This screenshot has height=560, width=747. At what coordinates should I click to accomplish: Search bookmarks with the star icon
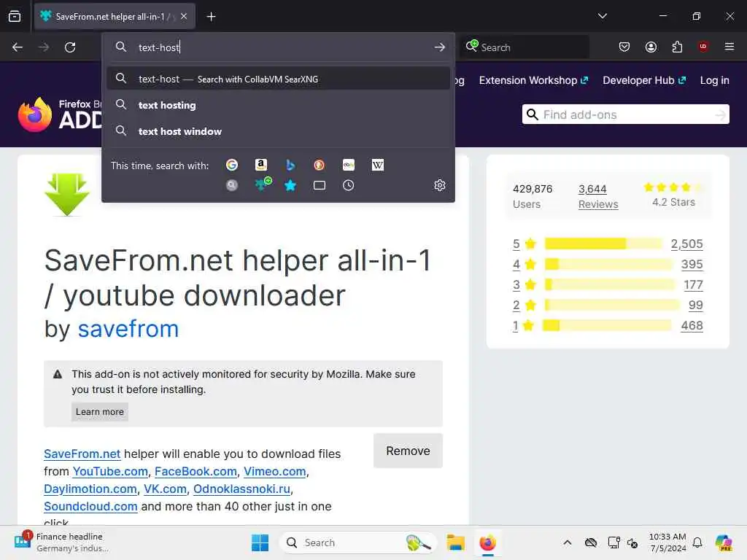(x=290, y=185)
